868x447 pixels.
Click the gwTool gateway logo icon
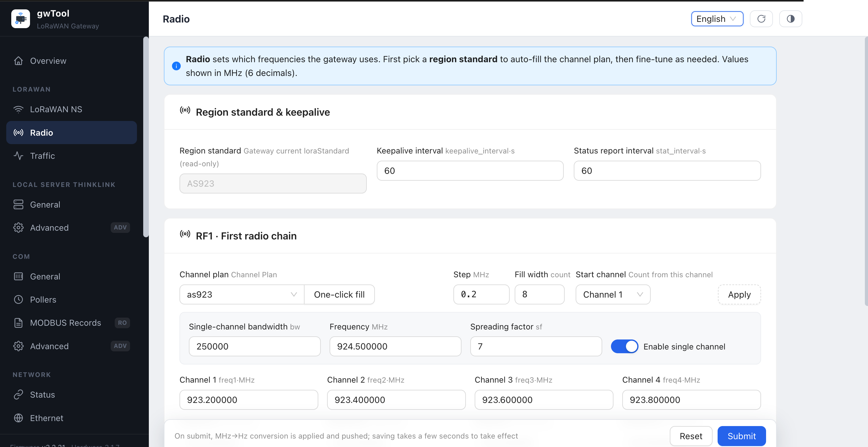click(21, 19)
